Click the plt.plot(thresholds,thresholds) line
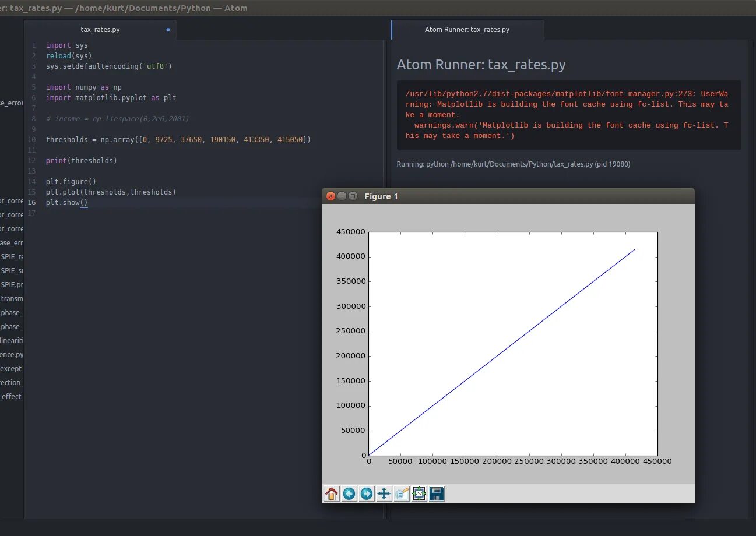Screen dimensions: 756x536 pos(111,192)
